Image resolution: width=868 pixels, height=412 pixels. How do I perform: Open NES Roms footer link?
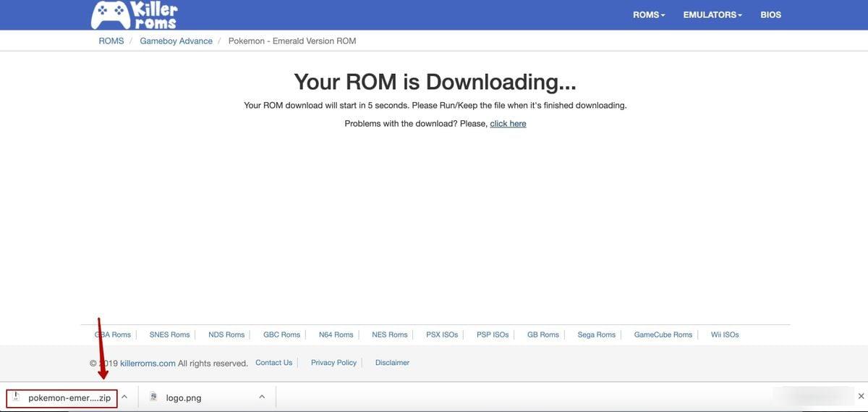(x=390, y=335)
